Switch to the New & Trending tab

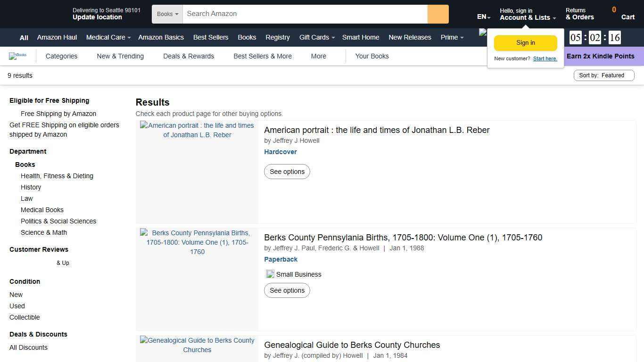pos(120,56)
